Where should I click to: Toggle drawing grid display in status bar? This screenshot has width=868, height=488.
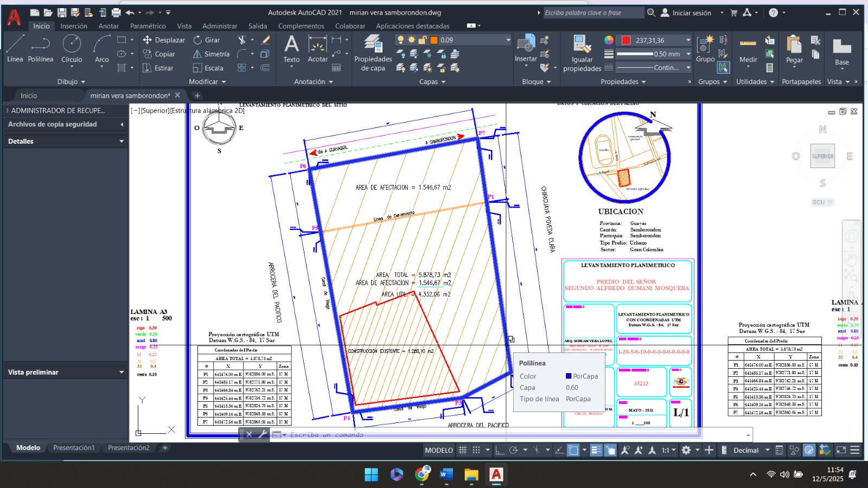[463, 450]
